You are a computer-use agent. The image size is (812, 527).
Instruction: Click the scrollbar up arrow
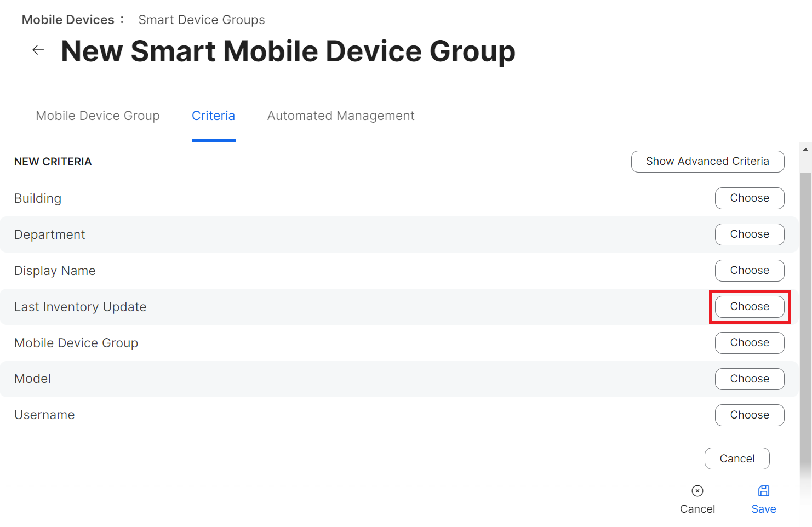[x=805, y=150]
